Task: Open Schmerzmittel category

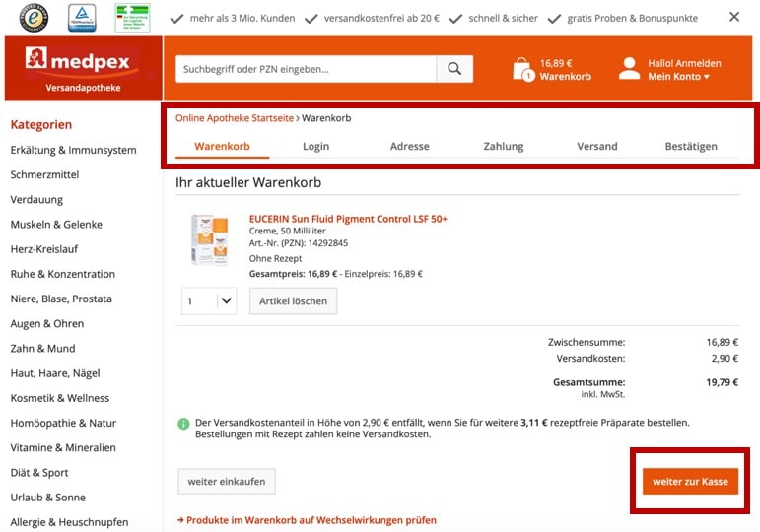Action: [44, 174]
